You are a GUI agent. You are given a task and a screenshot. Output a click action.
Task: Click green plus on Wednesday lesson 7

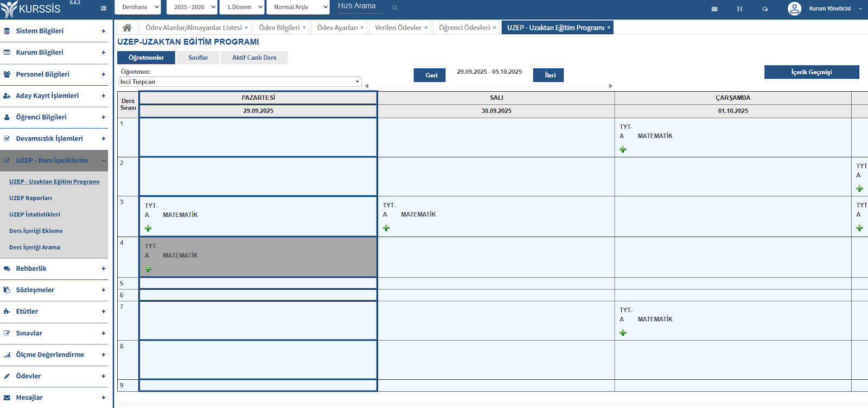pyautogui.click(x=623, y=333)
